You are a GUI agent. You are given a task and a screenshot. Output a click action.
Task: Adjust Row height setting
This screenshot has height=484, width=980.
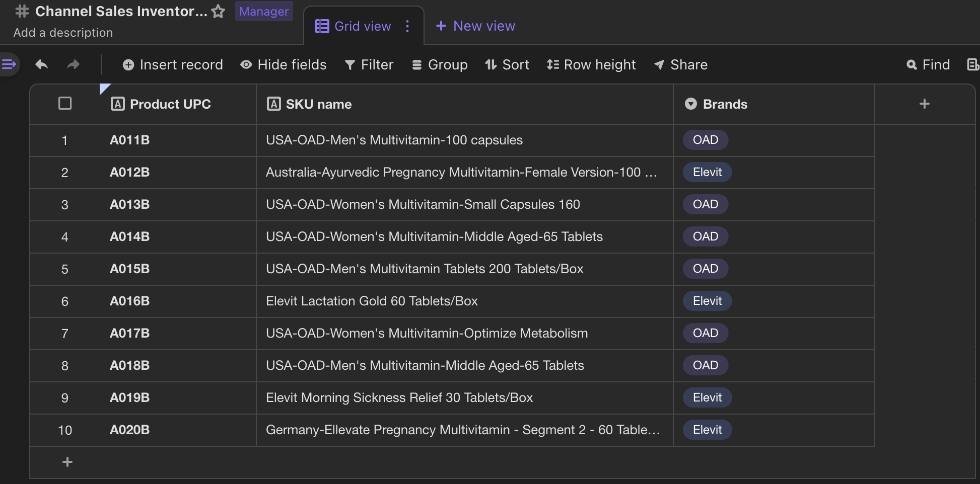click(591, 65)
